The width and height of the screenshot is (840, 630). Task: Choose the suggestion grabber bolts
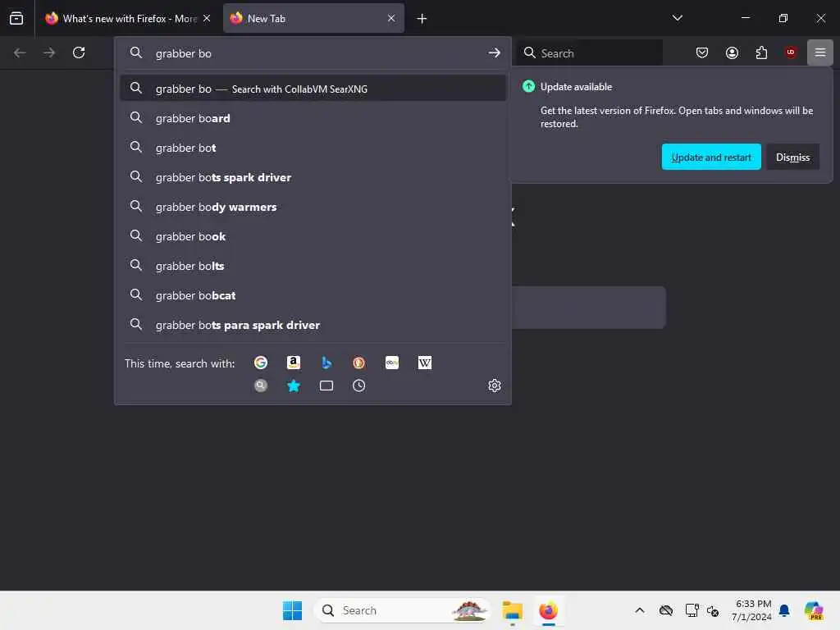click(x=313, y=265)
